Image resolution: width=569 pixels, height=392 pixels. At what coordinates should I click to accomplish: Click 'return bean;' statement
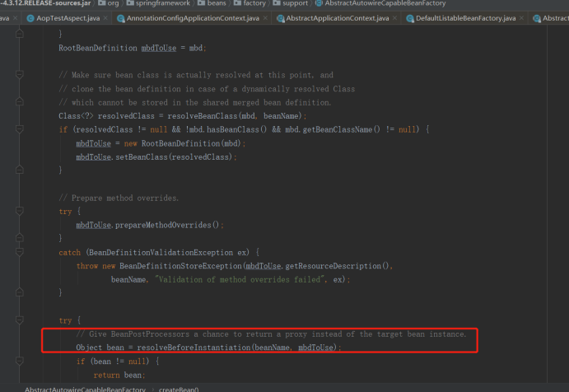pyautogui.click(x=119, y=375)
